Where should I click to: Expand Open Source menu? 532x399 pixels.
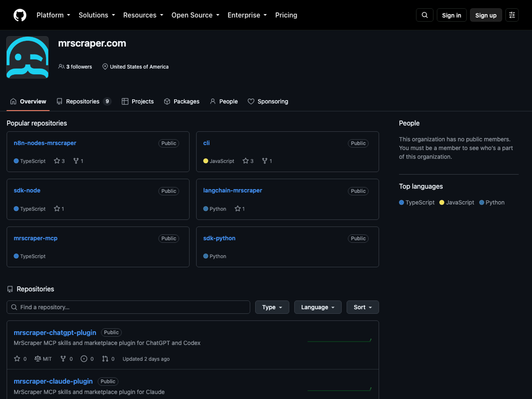[195, 15]
